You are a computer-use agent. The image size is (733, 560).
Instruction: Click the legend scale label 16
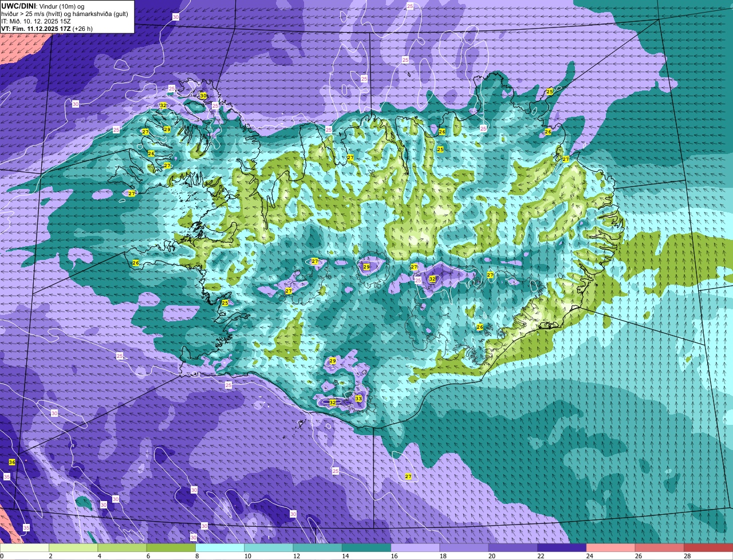tap(393, 556)
